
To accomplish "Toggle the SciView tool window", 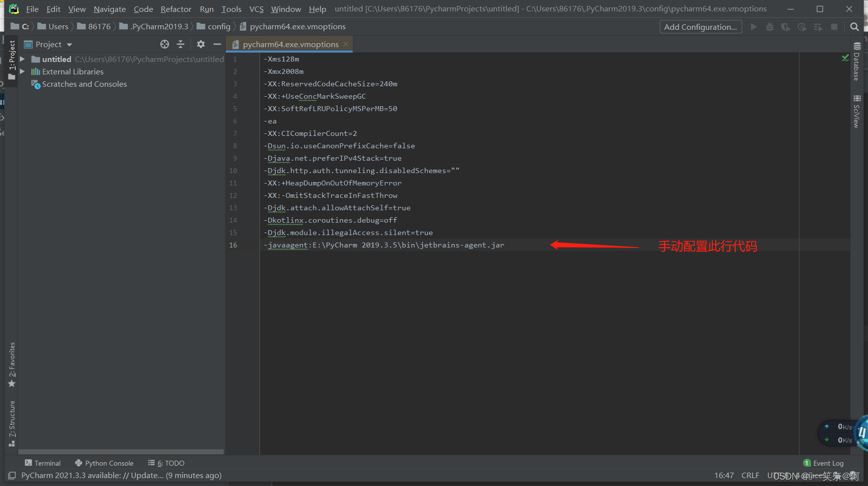I will pyautogui.click(x=857, y=111).
